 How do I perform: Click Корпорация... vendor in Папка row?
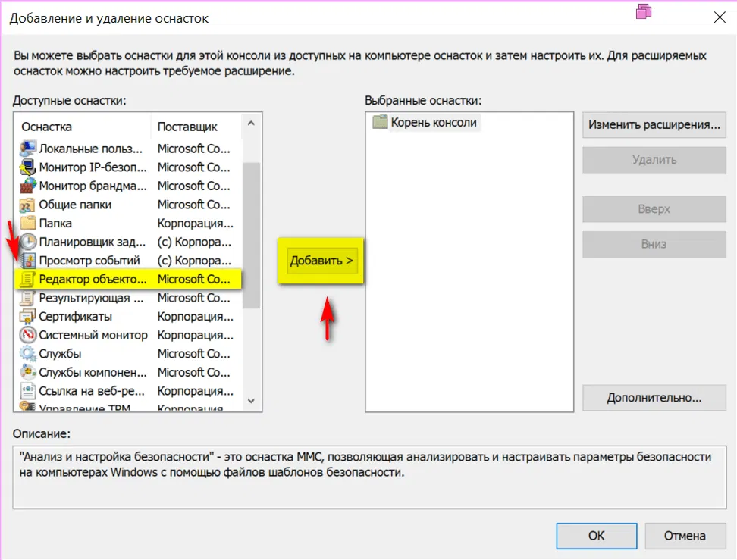pos(195,223)
